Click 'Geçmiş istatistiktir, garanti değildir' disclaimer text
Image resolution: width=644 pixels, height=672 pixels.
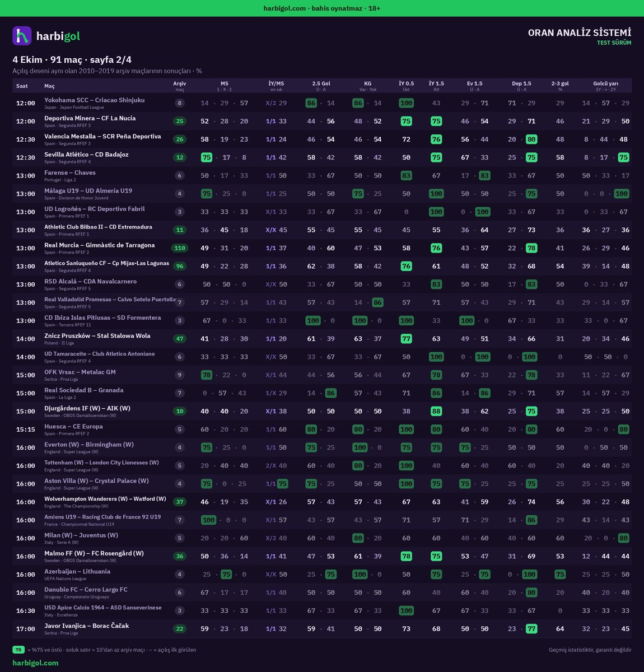pyautogui.click(x=590, y=650)
